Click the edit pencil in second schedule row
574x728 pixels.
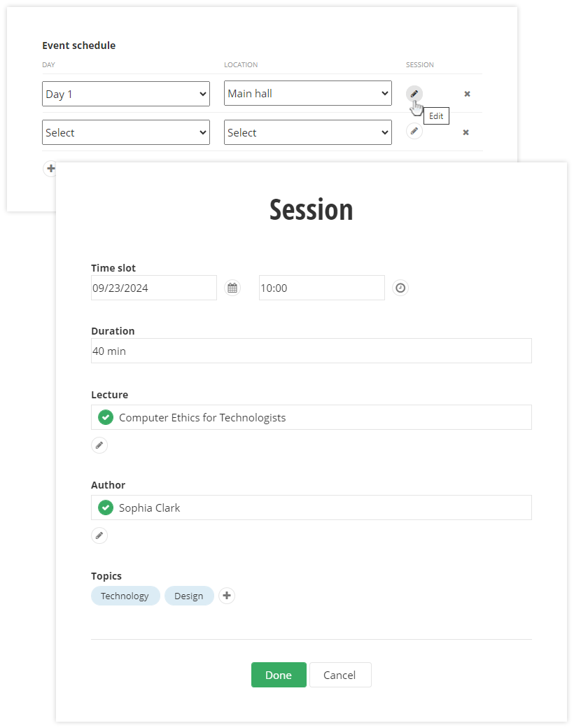[x=414, y=131]
